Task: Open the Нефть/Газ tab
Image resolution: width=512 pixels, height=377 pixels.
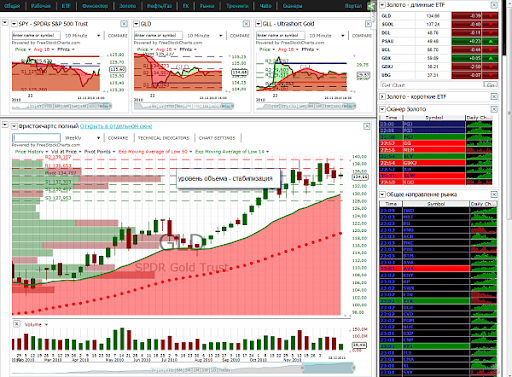Action: (159, 6)
